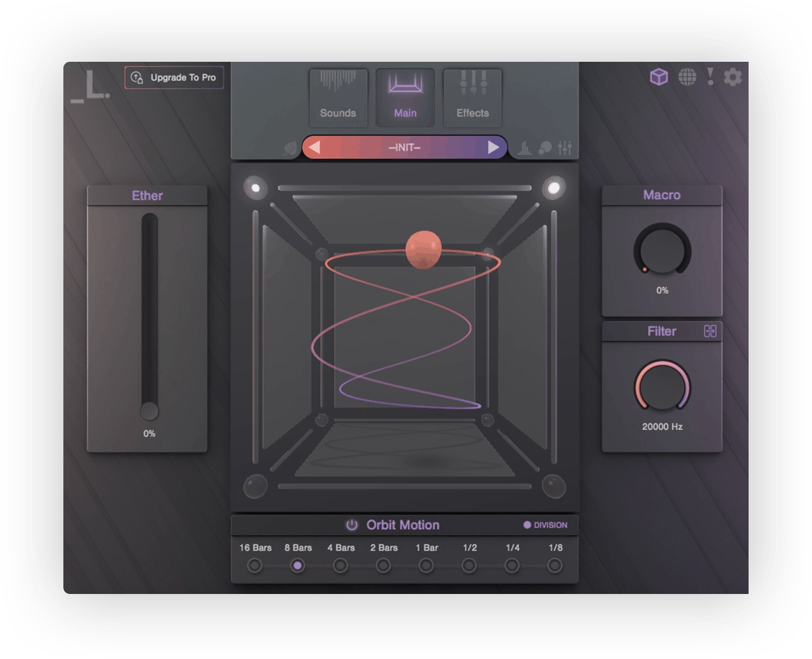This screenshot has width=812, height=659.
Task: Click the leaf icon beside the preset bar
Action: [289, 147]
